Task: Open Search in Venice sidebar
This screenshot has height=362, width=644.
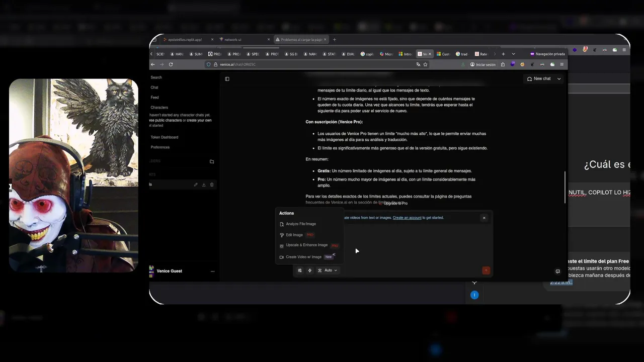Action: 156,77
